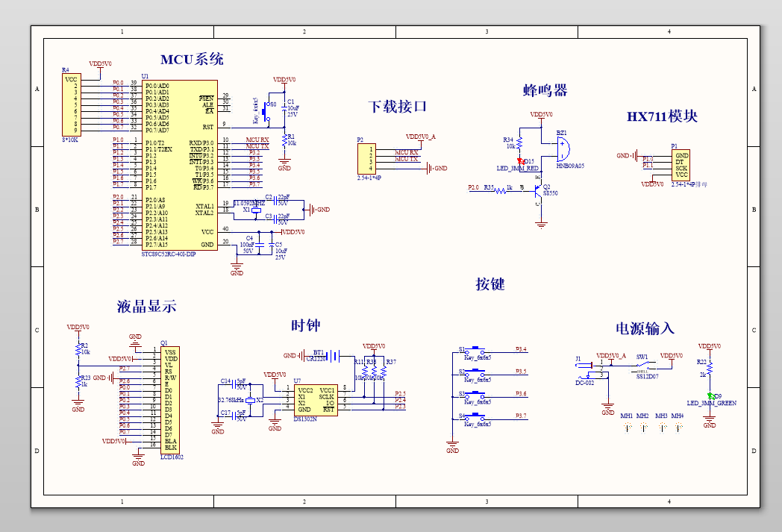Select the BZ1 buzzer symbol
Screen dimensions: 782x532
563,149
